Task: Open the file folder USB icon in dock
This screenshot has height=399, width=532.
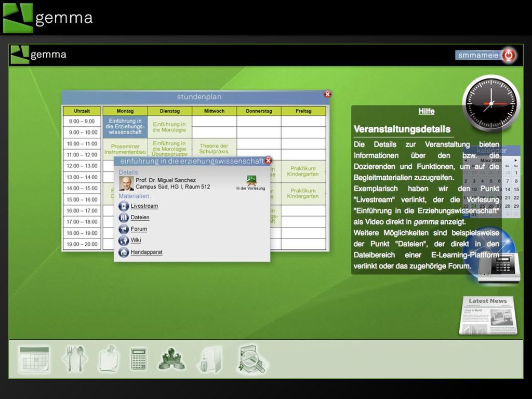Action: click(x=210, y=360)
